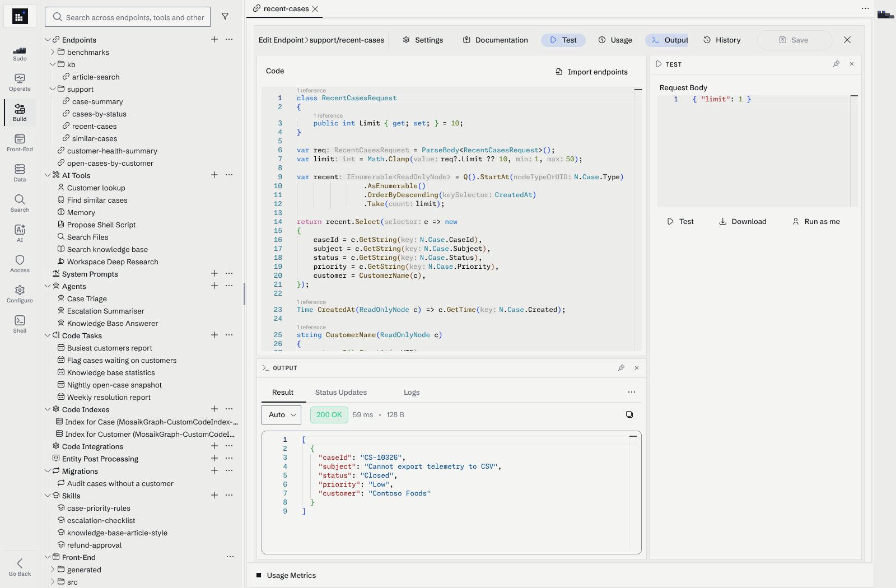This screenshot has width=896, height=588.
Task: Add a new endpoint with plus icon
Action: pos(214,39)
